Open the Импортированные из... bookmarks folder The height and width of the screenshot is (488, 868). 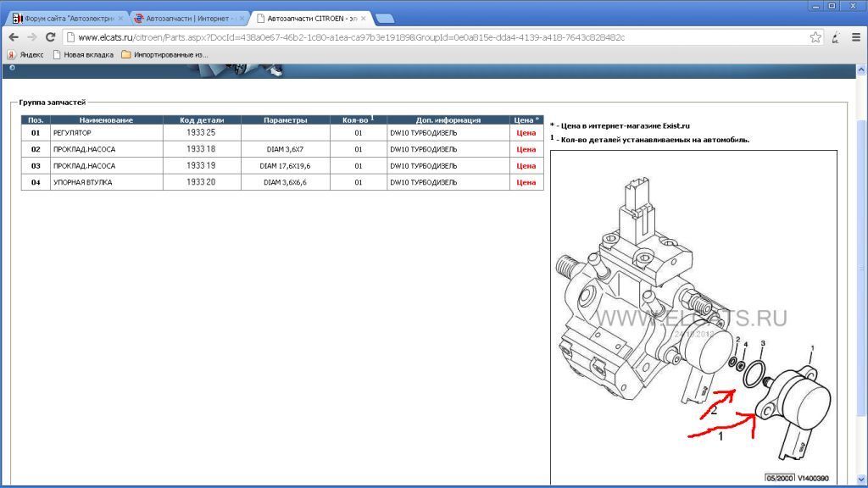tap(165, 55)
